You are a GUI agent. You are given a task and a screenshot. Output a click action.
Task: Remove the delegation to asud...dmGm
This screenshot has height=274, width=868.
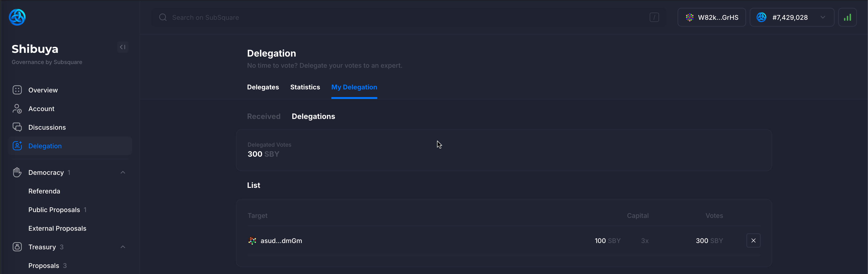coord(753,240)
